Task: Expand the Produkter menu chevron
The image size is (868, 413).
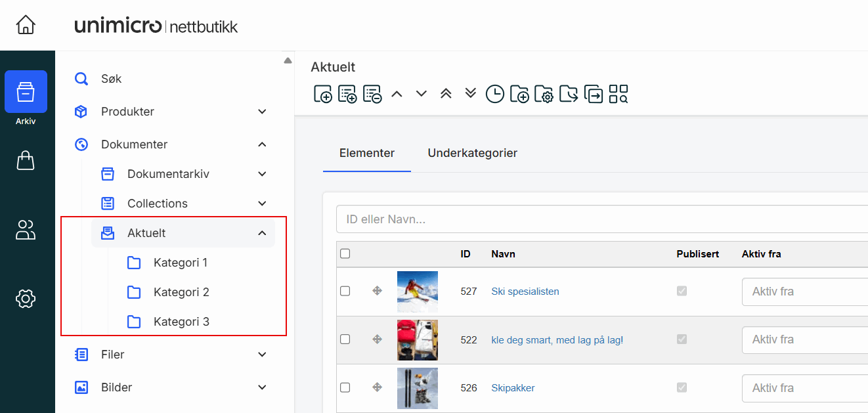Action: point(262,112)
